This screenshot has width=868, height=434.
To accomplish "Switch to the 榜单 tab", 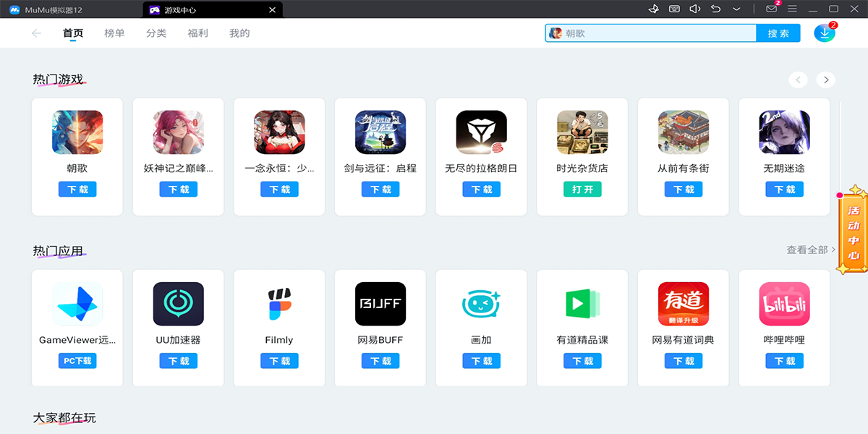I will pos(114,33).
